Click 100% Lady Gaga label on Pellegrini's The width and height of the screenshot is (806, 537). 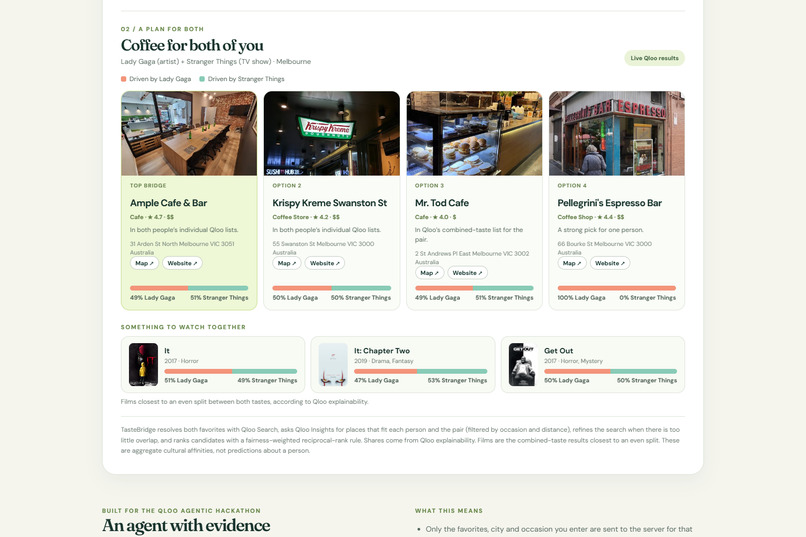point(581,298)
